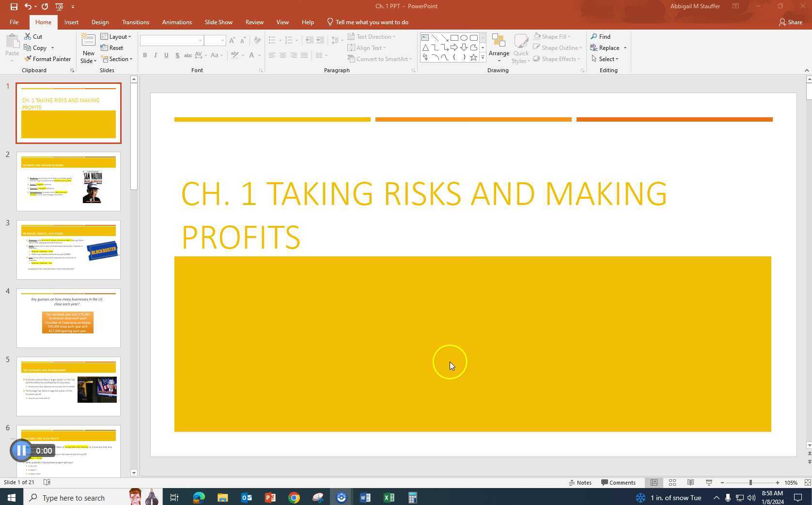This screenshot has height=505, width=812.
Task: Select the Rectangle shape tool
Action: [x=454, y=37]
